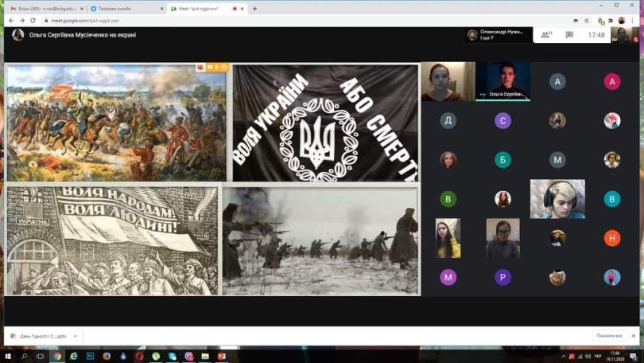The width and height of the screenshot is (644, 363).
Task: Open Internet Explorer from taskbar
Action: pos(73,357)
